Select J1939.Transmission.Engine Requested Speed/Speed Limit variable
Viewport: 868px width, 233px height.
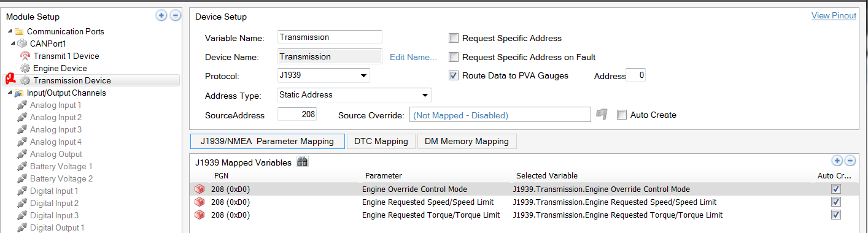pos(614,202)
